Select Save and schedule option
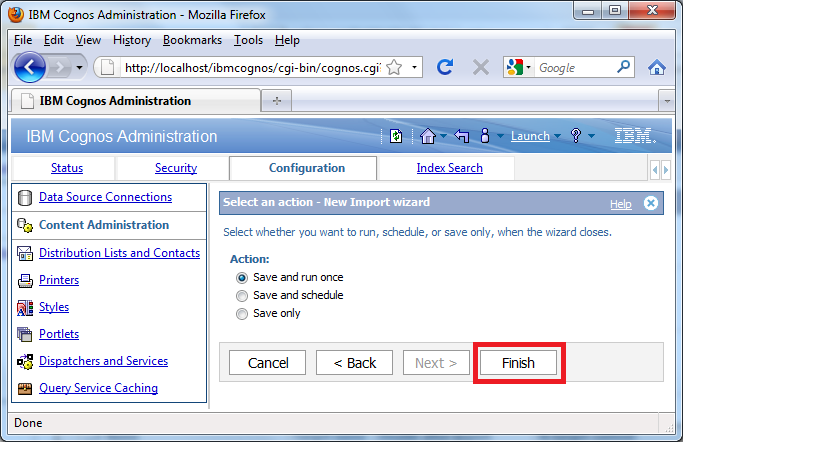The height and width of the screenshot is (460, 819). 242,296
